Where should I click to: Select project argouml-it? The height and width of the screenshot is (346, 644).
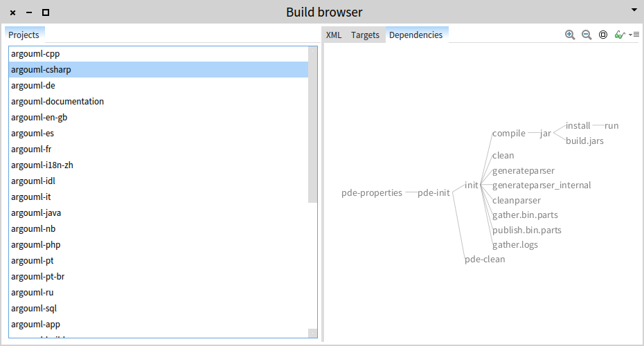[x=159, y=197]
